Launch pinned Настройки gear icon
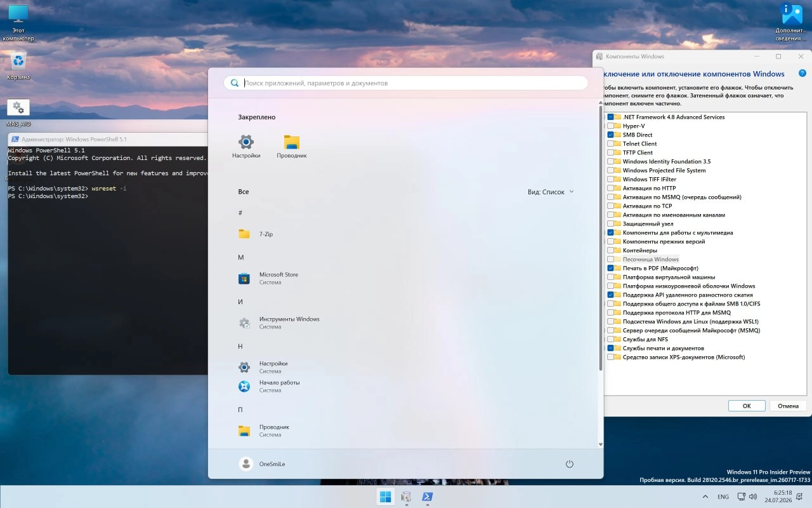812x508 pixels. pos(246,147)
